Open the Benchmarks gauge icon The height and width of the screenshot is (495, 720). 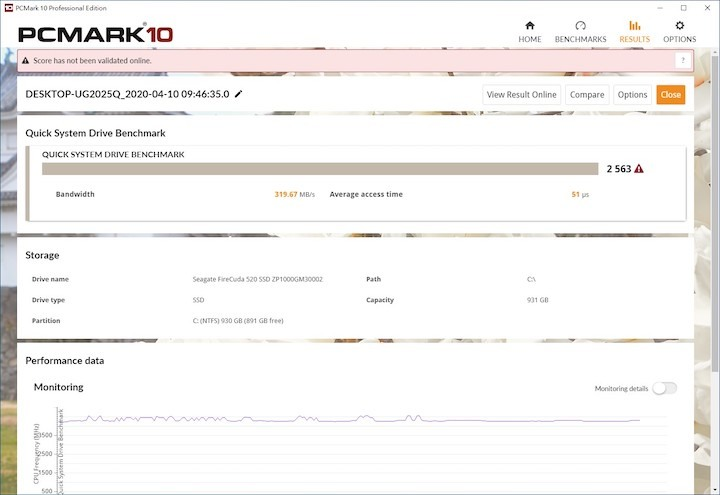coord(580,31)
